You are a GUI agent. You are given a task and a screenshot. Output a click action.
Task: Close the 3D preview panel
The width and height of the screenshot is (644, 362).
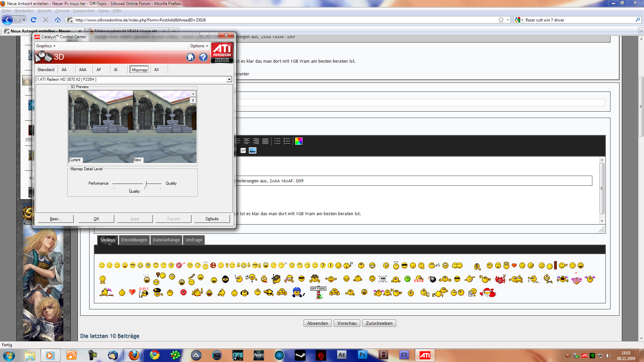click(x=193, y=94)
